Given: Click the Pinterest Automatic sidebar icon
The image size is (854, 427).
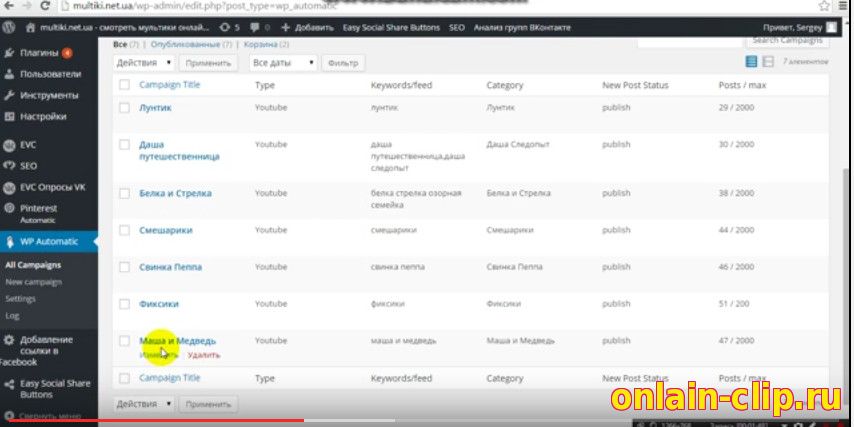Looking at the screenshot, I should 9,208.
